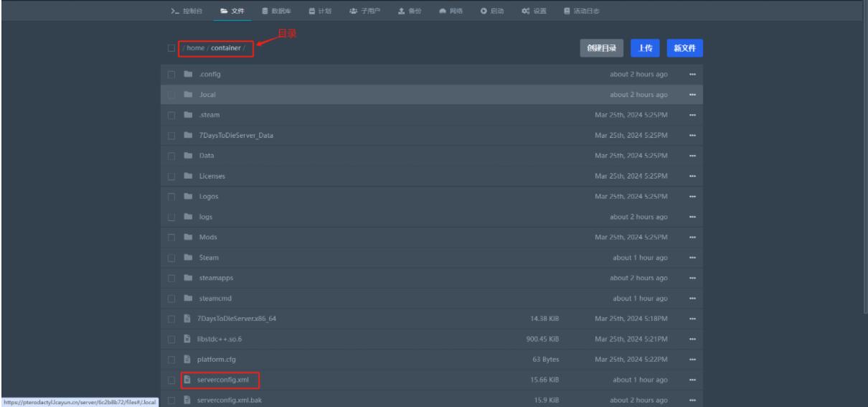This screenshot has width=868, height=407.
Task: Click the Data folder icon
Action: click(x=188, y=155)
